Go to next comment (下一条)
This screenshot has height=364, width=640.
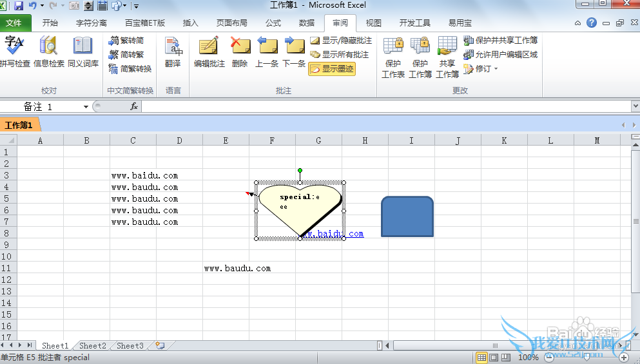294,52
